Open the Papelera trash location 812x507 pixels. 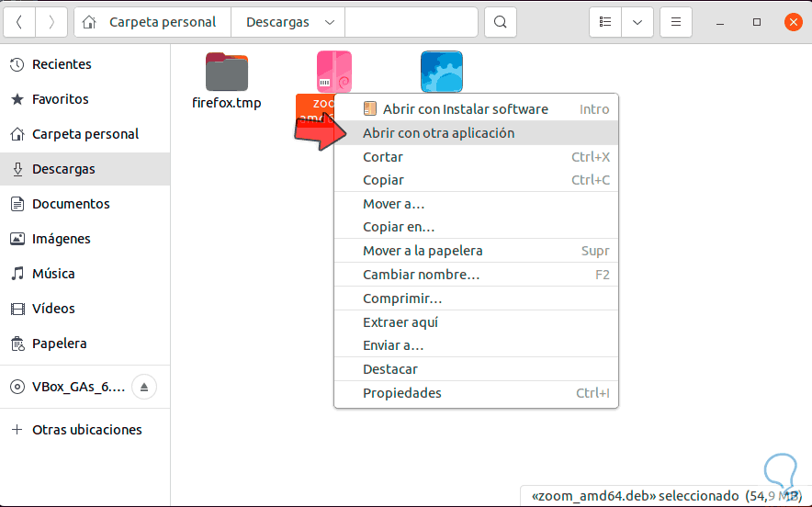click(59, 344)
